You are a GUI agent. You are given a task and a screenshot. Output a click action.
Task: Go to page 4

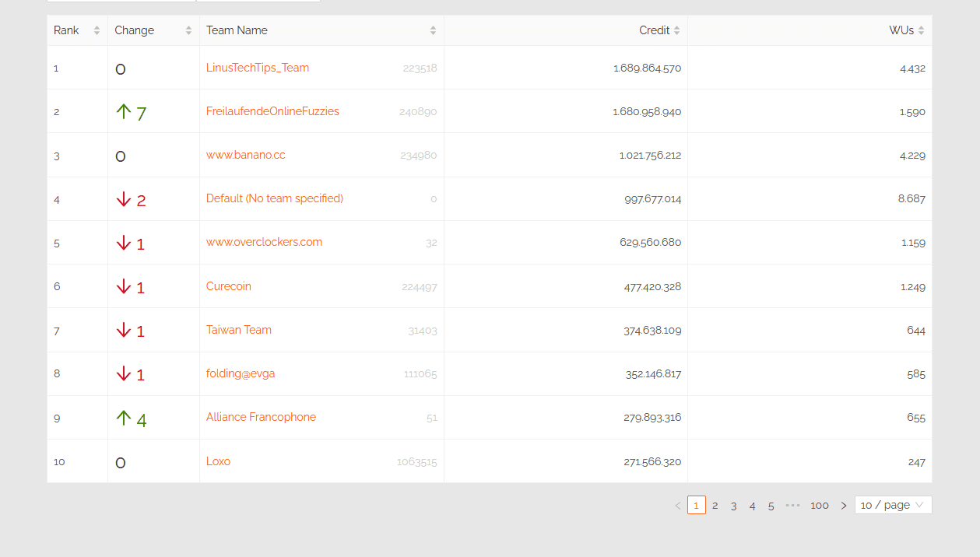(753, 506)
